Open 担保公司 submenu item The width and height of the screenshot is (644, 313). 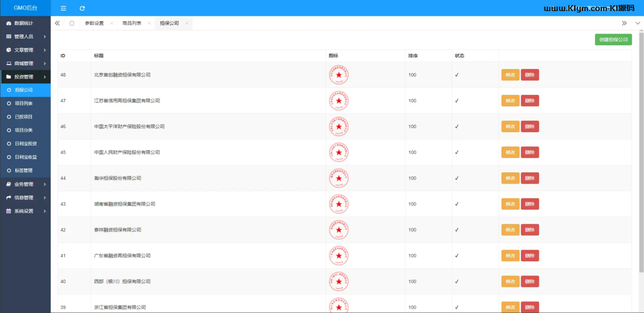25,90
